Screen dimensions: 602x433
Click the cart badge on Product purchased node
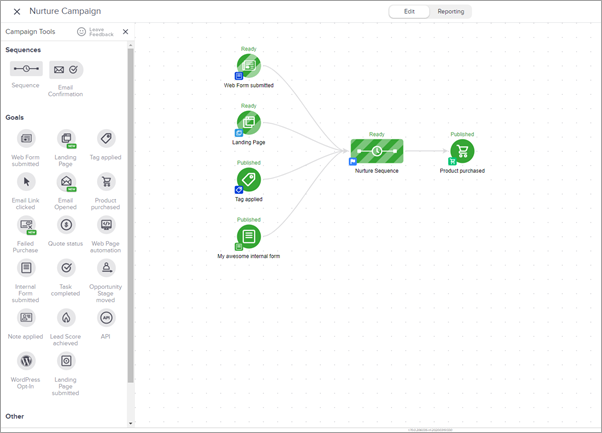pos(452,162)
